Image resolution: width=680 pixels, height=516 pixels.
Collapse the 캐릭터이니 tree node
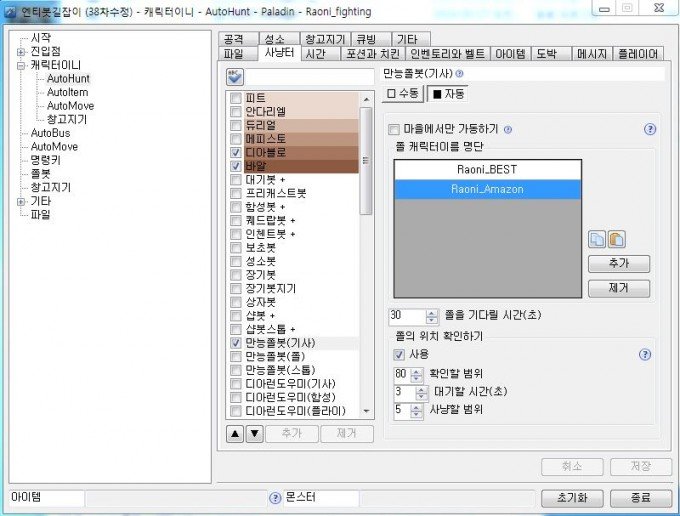pyautogui.click(x=21, y=65)
